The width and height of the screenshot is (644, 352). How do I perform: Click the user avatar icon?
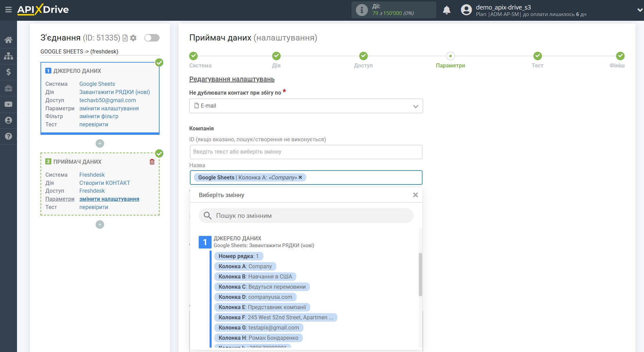pos(466,10)
